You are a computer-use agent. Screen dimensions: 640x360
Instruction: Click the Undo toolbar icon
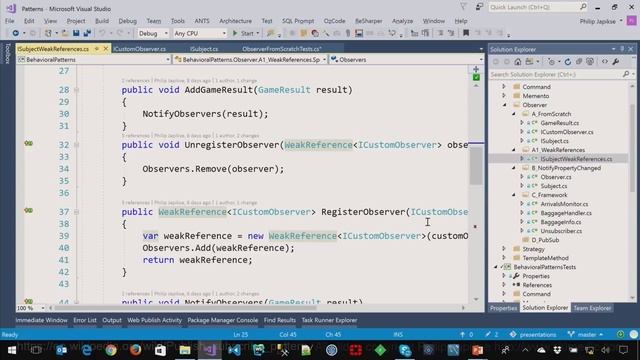(x=102, y=33)
